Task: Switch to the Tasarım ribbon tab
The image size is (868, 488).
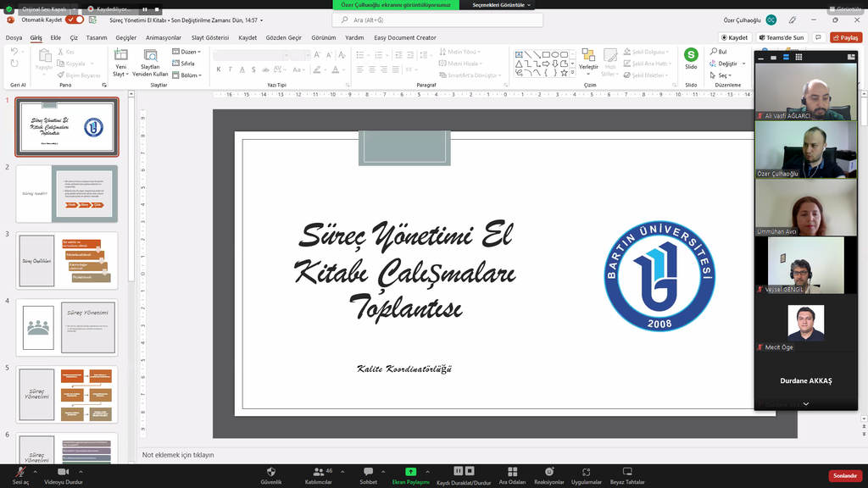Action: coord(97,37)
